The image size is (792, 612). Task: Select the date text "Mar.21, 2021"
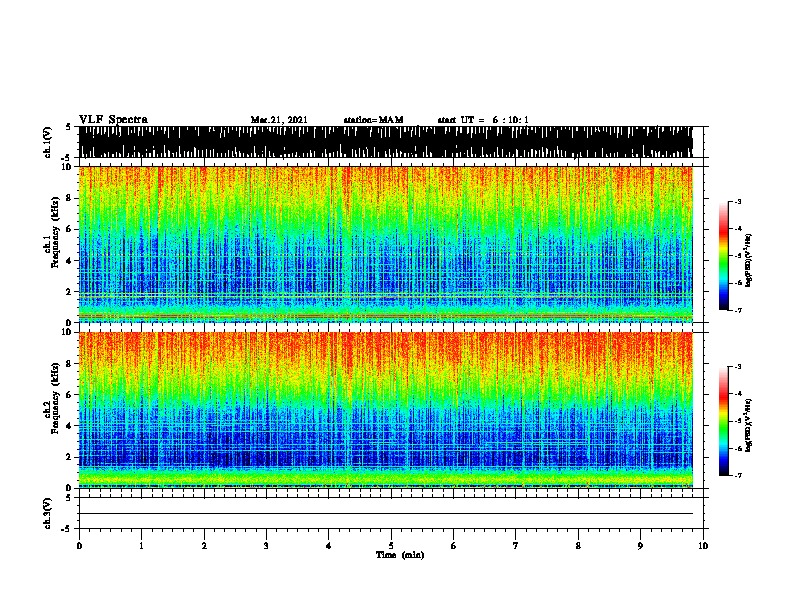279,120
